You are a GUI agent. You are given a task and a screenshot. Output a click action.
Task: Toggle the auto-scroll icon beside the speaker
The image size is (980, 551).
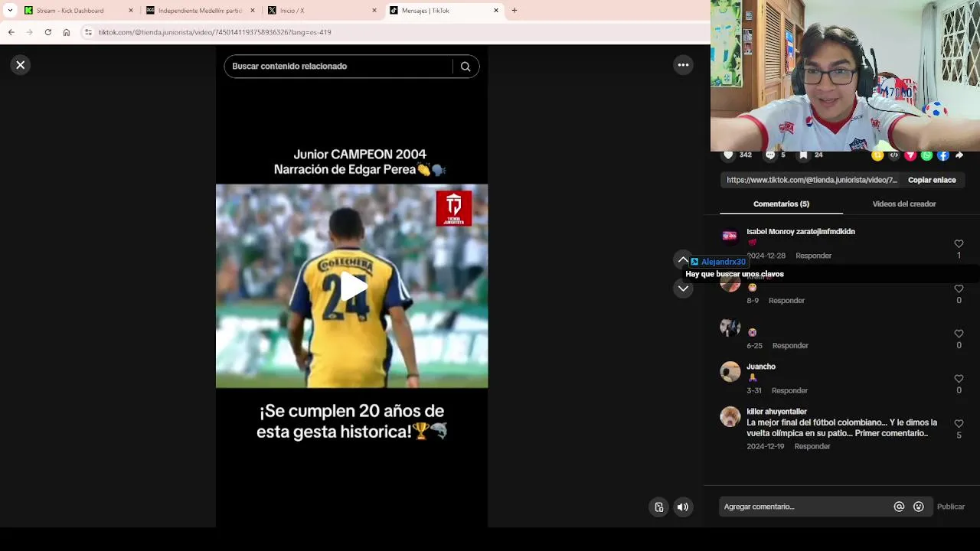659,507
